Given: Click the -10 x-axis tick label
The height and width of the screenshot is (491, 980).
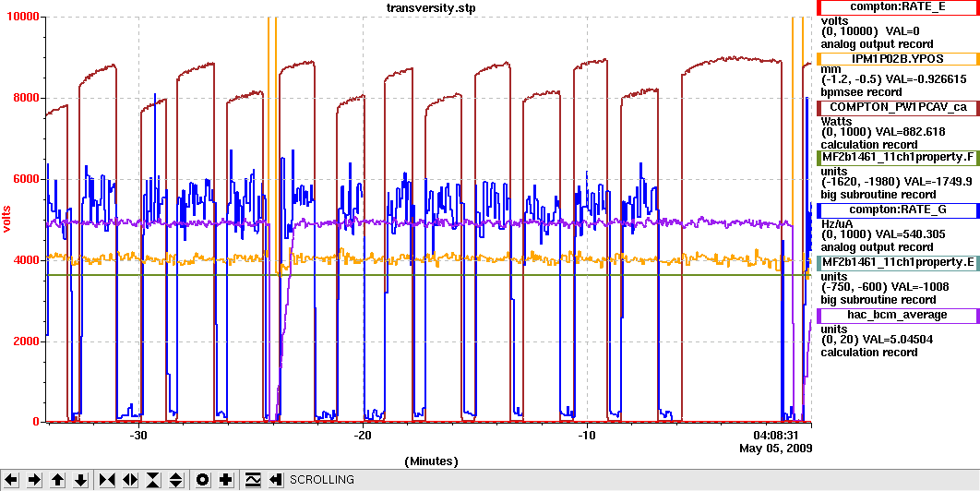Looking at the screenshot, I should [x=587, y=434].
